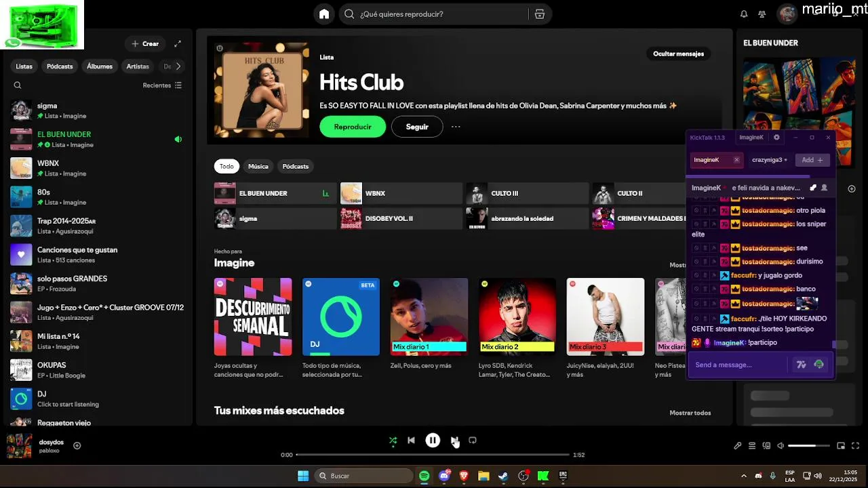Close the ImagineK chat tab
The width and height of the screenshot is (868, 488).
736,160
